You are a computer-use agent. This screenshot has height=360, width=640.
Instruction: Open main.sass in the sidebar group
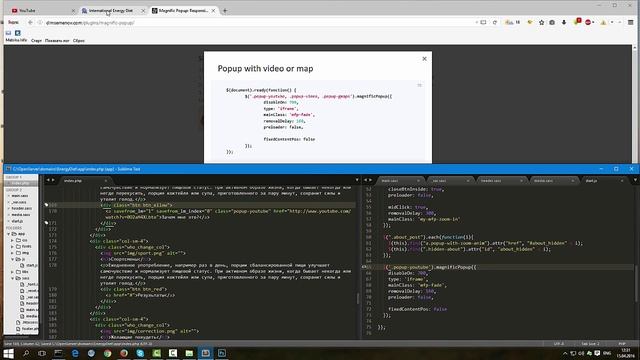[x=20, y=196]
